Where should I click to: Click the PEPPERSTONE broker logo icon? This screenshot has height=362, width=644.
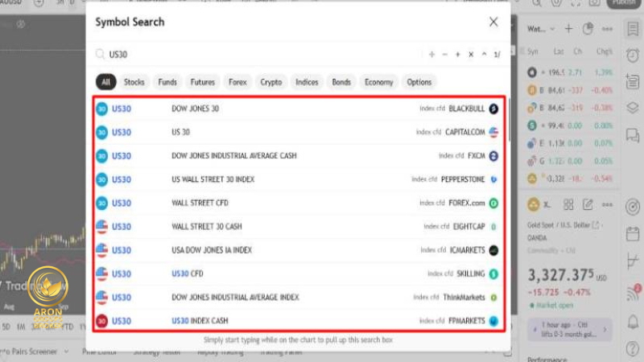coord(493,179)
